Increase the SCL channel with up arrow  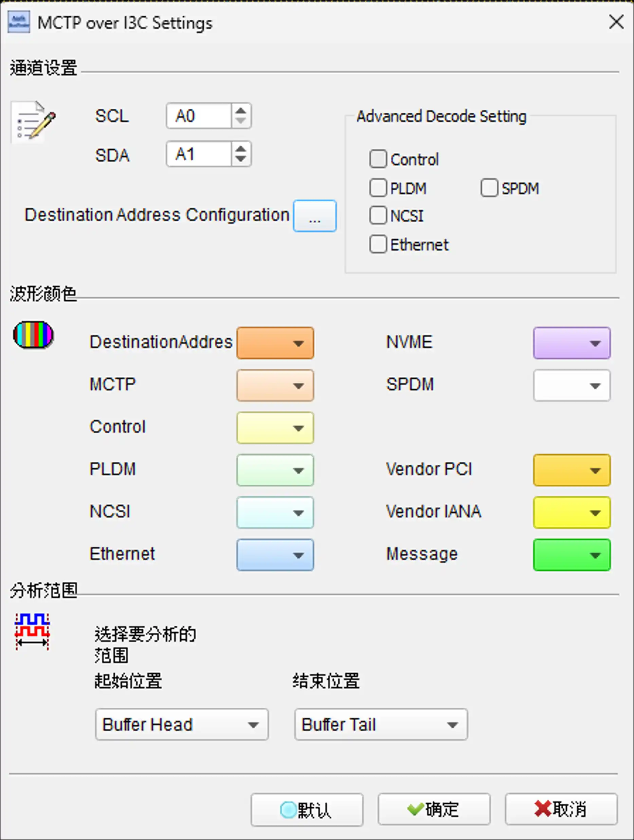(240, 111)
